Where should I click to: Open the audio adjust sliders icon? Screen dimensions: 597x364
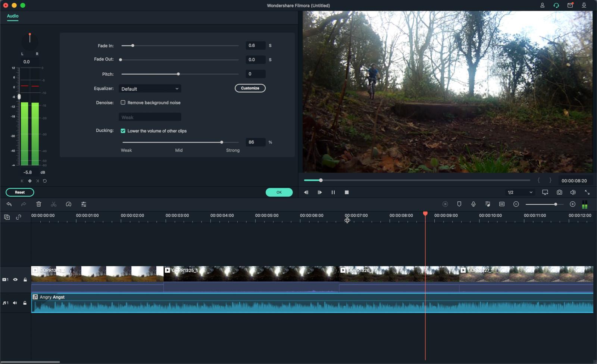(x=84, y=204)
